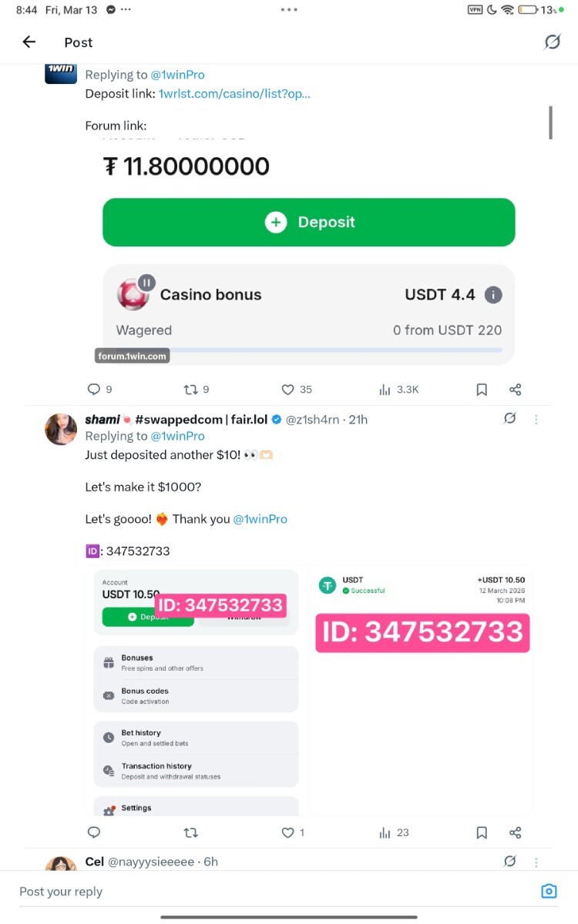This screenshot has height=924, width=578.
Task: Tap the Post your reply field
Action: pos(274,892)
